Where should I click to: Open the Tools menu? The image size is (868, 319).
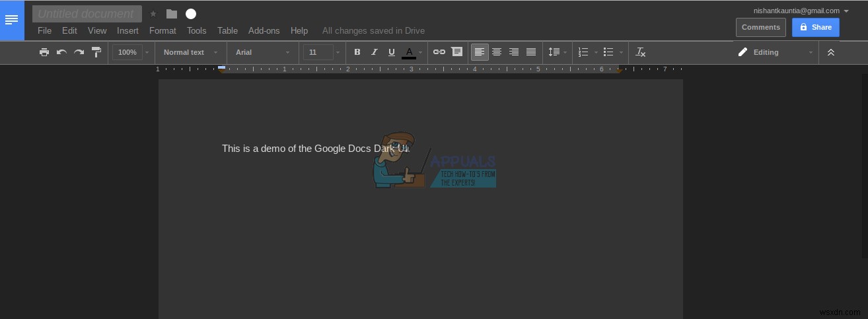196,30
